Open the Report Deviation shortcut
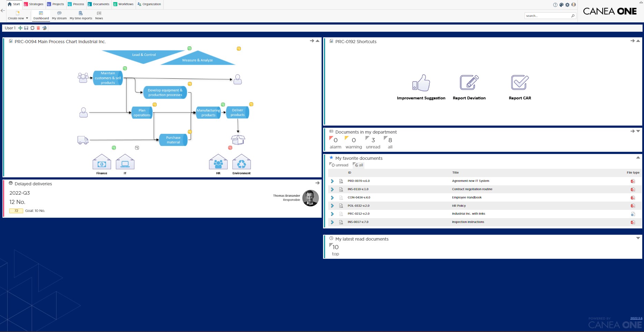Image resolution: width=644 pixels, height=332 pixels. coord(469,86)
